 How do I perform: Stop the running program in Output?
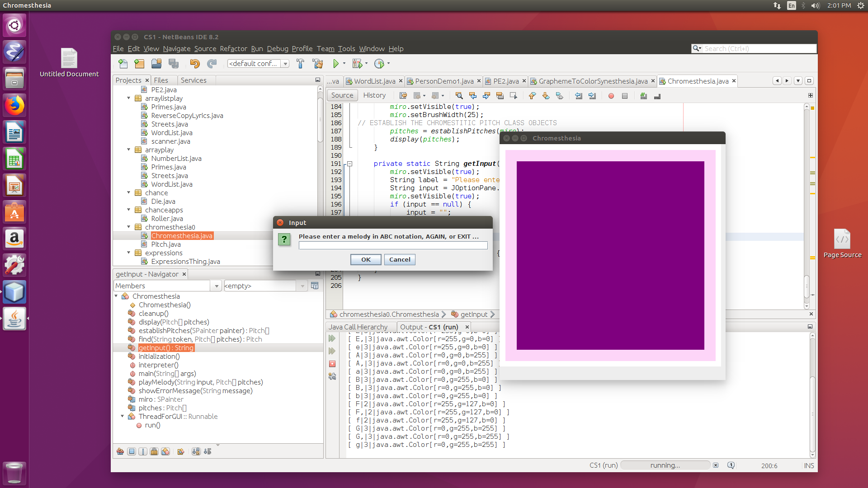[x=332, y=364]
